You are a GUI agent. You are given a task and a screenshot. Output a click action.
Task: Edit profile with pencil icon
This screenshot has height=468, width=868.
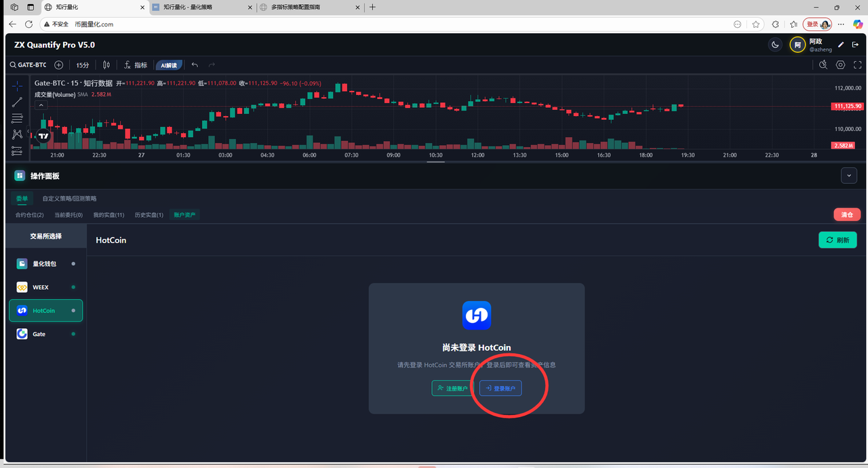point(841,45)
